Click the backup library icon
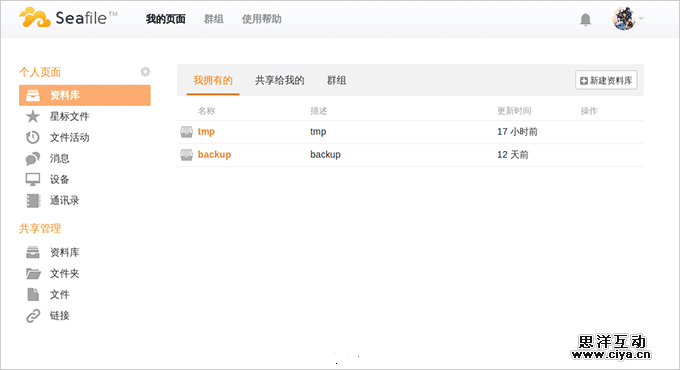 (x=186, y=155)
